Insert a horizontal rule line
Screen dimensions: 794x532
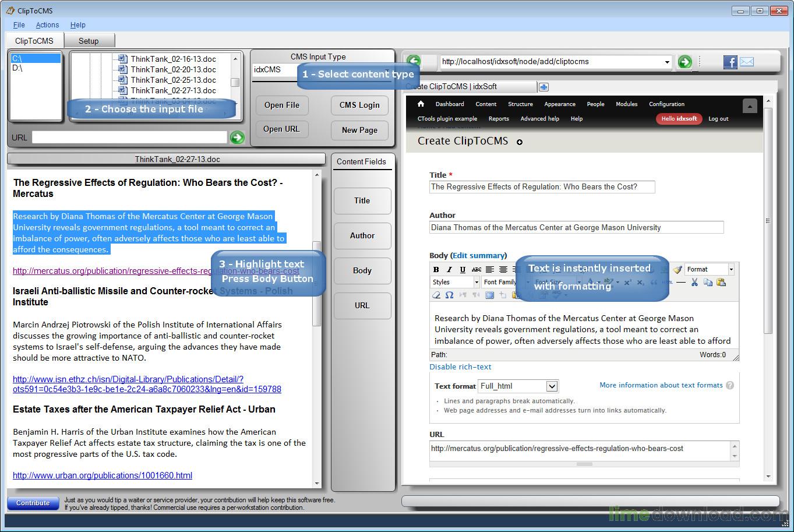[x=681, y=282]
